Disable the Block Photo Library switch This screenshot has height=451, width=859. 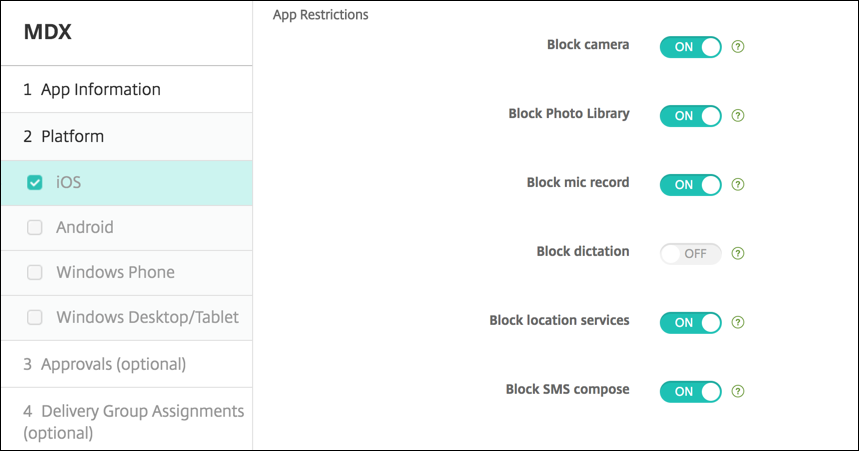(x=690, y=115)
